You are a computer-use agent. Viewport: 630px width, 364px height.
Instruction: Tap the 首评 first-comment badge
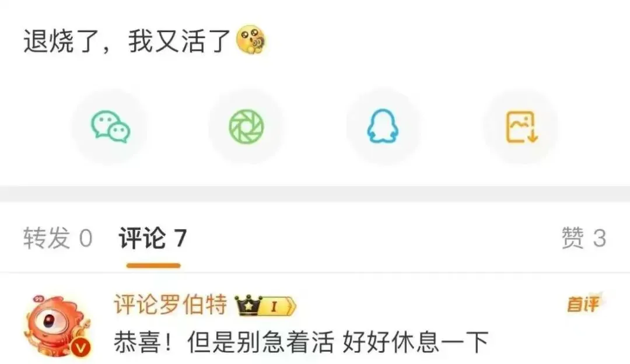[584, 303]
